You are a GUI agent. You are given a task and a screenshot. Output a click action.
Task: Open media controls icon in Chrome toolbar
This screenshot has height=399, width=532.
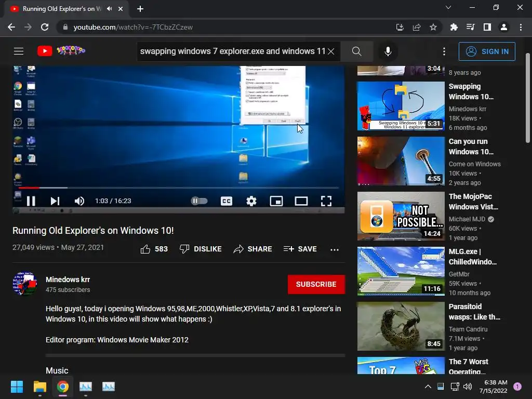tap(470, 27)
